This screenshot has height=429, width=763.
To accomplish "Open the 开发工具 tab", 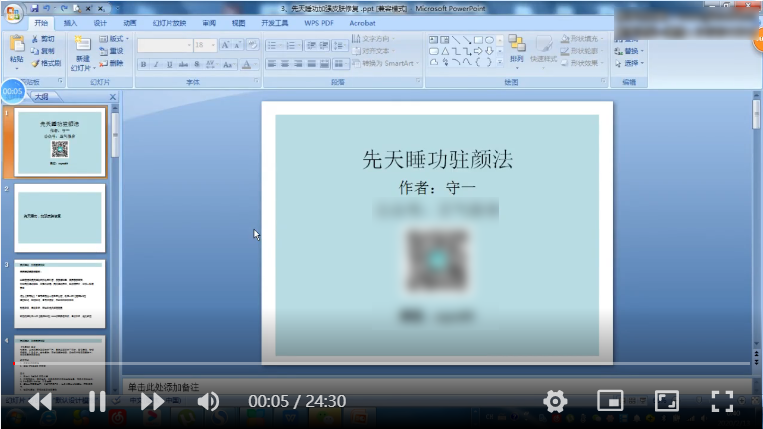I will (x=275, y=23).
